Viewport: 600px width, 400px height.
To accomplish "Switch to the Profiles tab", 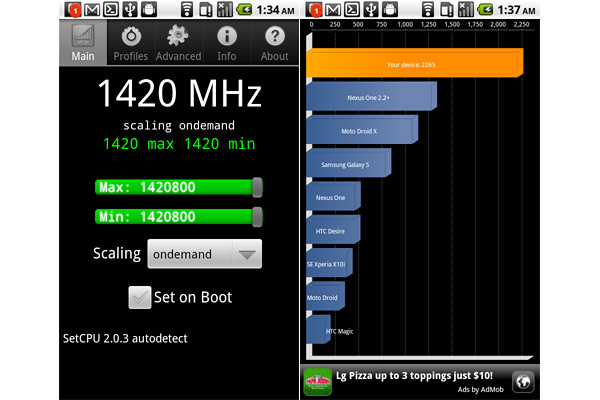I will tap(131, 42).
